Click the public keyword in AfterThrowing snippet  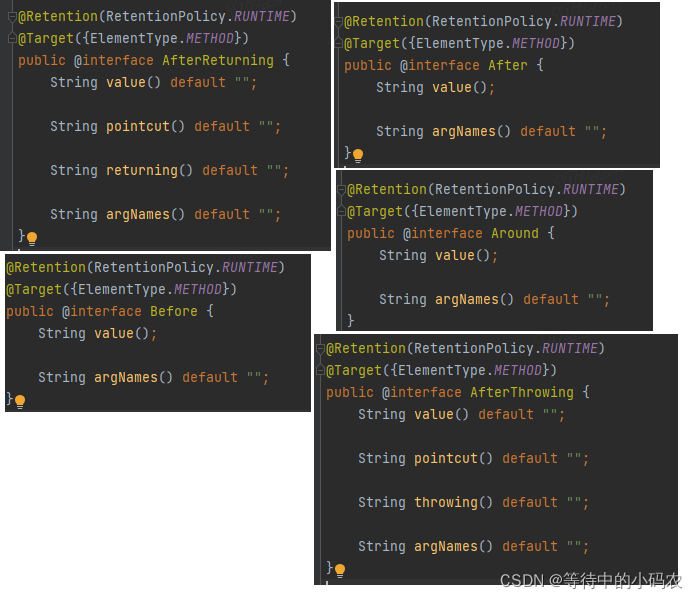pyautogui.click(x=349, y=393)
